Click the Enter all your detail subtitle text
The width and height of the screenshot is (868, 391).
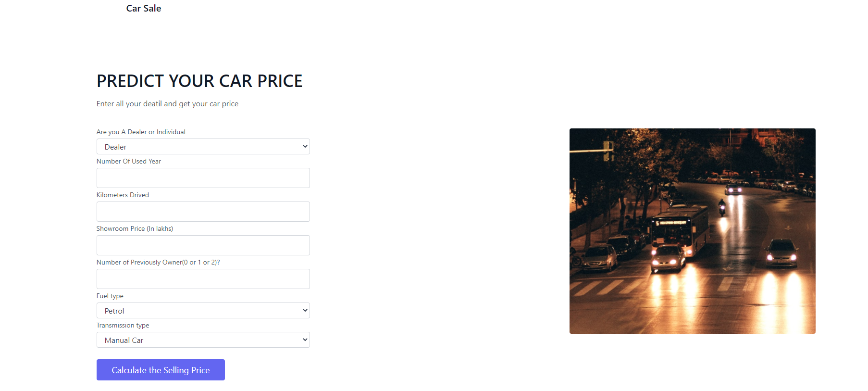(x=167, y=103)
